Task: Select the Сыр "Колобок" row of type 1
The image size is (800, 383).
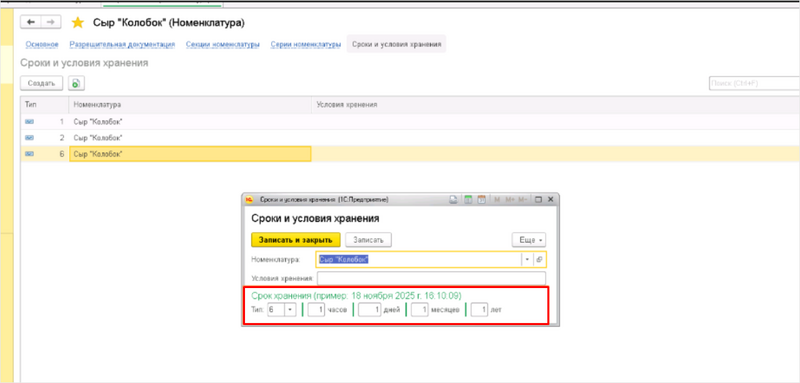Action: click(410, 121)
